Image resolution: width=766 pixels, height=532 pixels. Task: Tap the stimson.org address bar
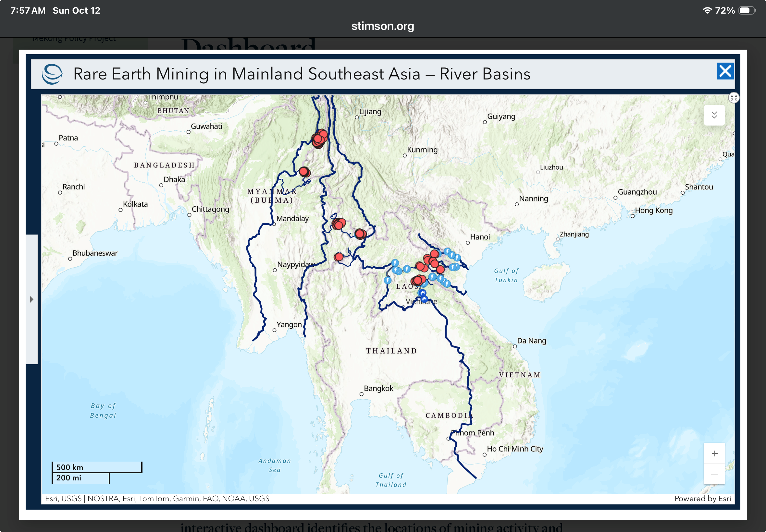(x=382, y=26)
